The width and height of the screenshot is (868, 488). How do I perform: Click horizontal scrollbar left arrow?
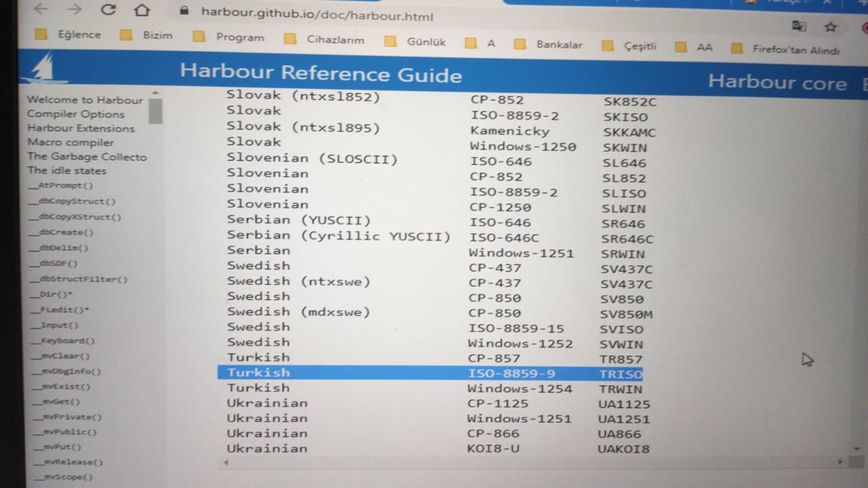226,463
